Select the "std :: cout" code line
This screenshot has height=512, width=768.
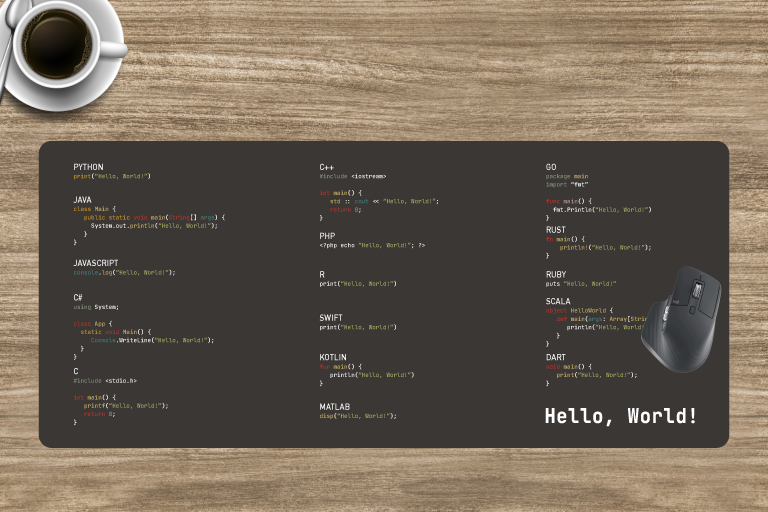click(384, 201)
